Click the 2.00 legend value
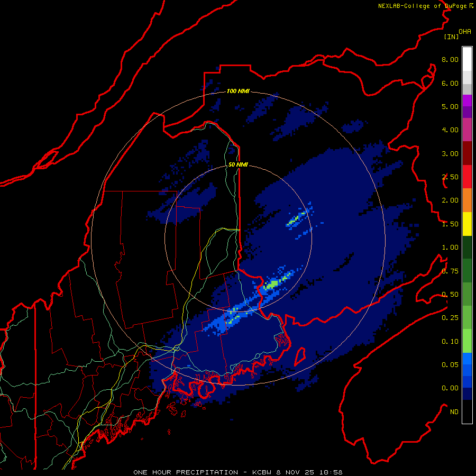Viewport: 476px width, 476px height. click(x=450, y=200)
